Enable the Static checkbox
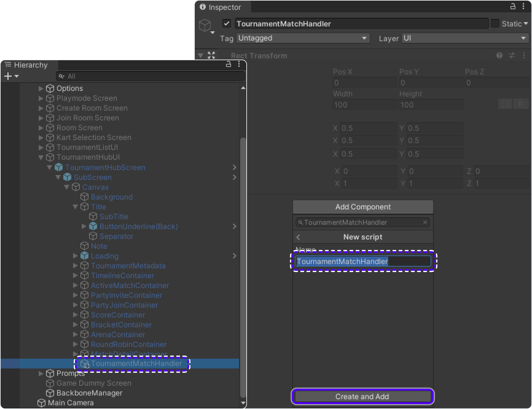The width and height of the screenshot is (532, 409). pyautogui.click(x=495, y=24)
